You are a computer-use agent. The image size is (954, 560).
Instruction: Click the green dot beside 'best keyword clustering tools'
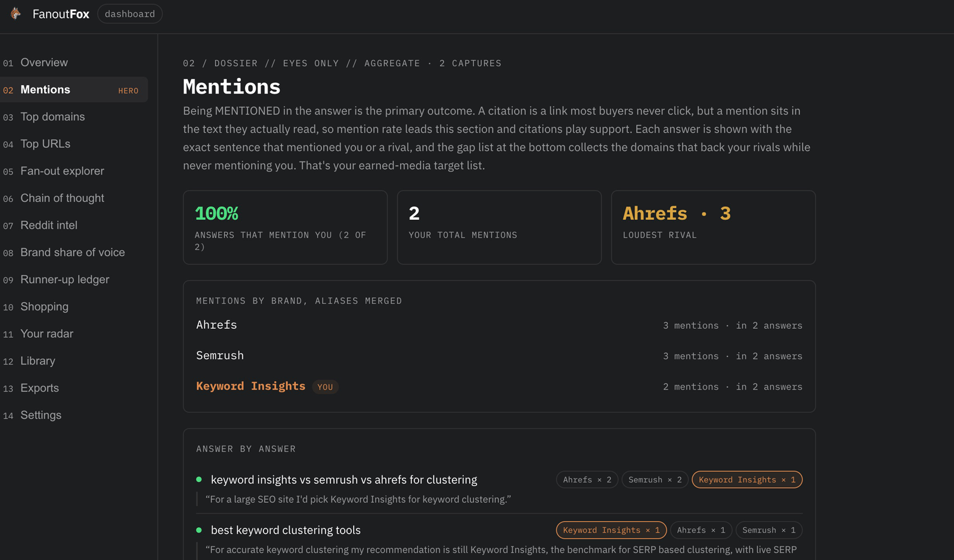coord(199,530)
